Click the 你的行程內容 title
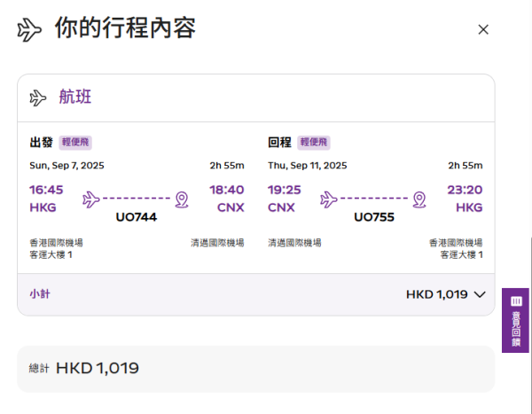The image size is (532, 414). (125, 27)
